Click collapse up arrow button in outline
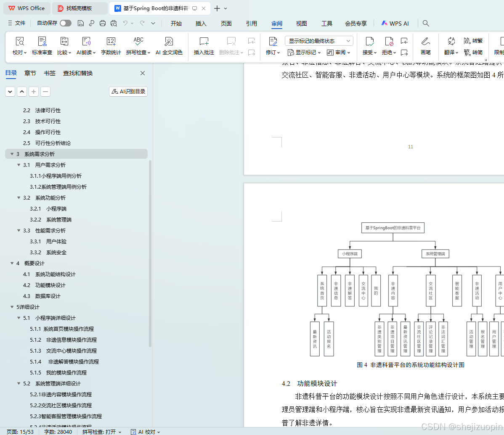 tap(22, 92)
